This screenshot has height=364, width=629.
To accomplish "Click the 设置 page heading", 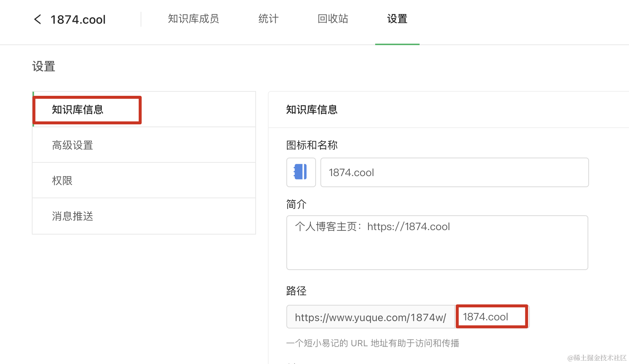I will tap(44, 67).
